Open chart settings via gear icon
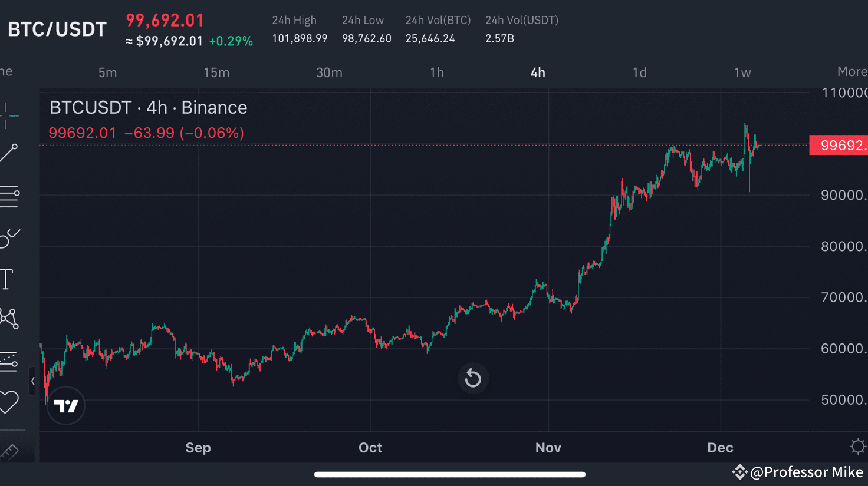The height and width of the screenshot is (486, 868). click(858, 447)
